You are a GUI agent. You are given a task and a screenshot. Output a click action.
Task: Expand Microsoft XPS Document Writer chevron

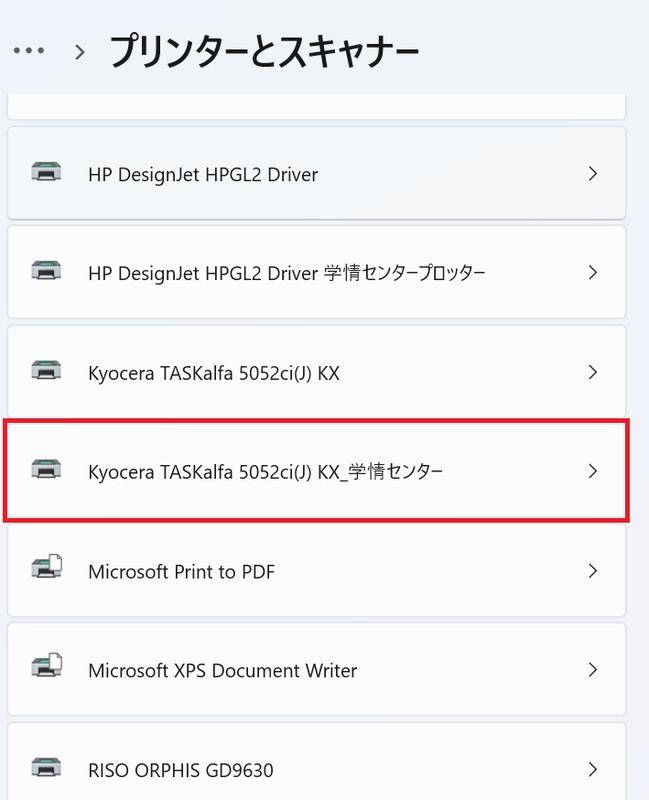pyautogui.click(x=592, y=669)
